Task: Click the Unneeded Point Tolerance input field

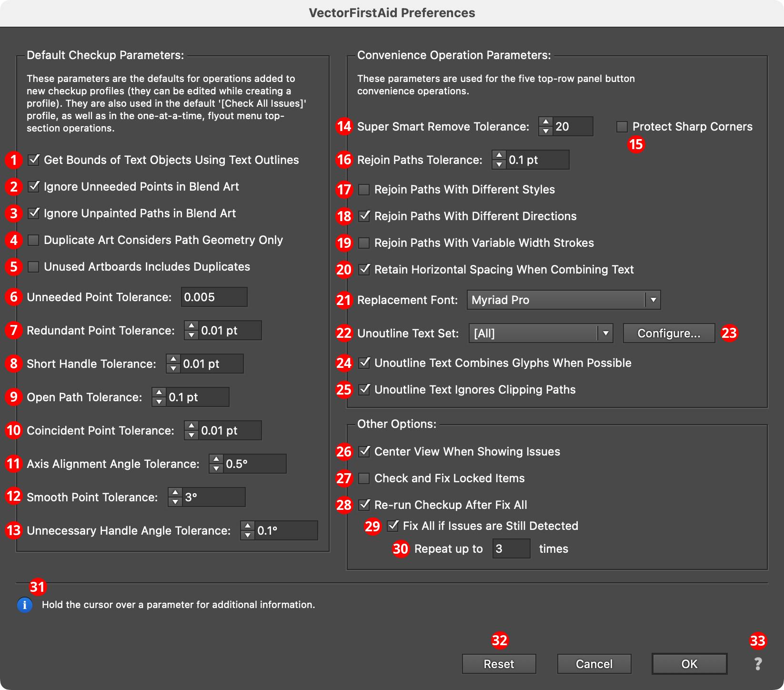Action: (x=214, y=297)
